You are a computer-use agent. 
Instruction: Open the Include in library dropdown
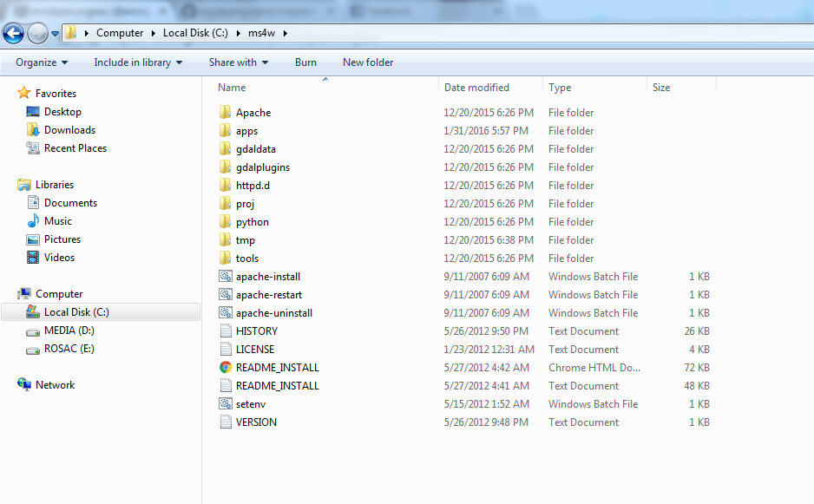(138, 62)
